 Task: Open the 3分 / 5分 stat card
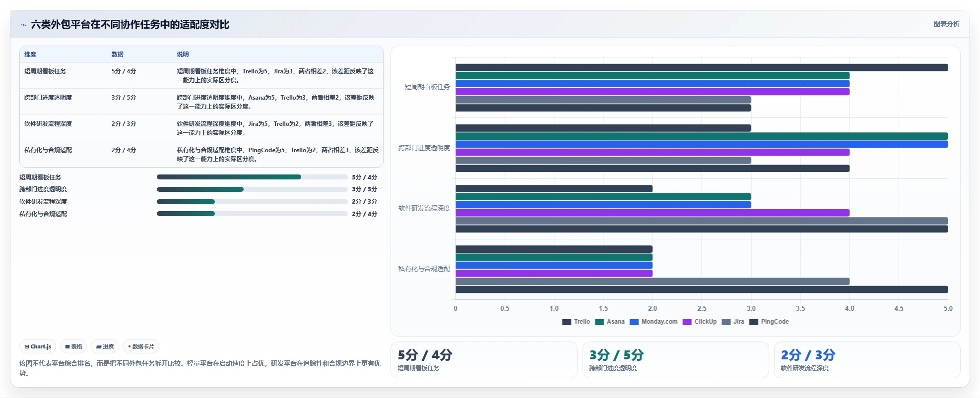point(676,360)
